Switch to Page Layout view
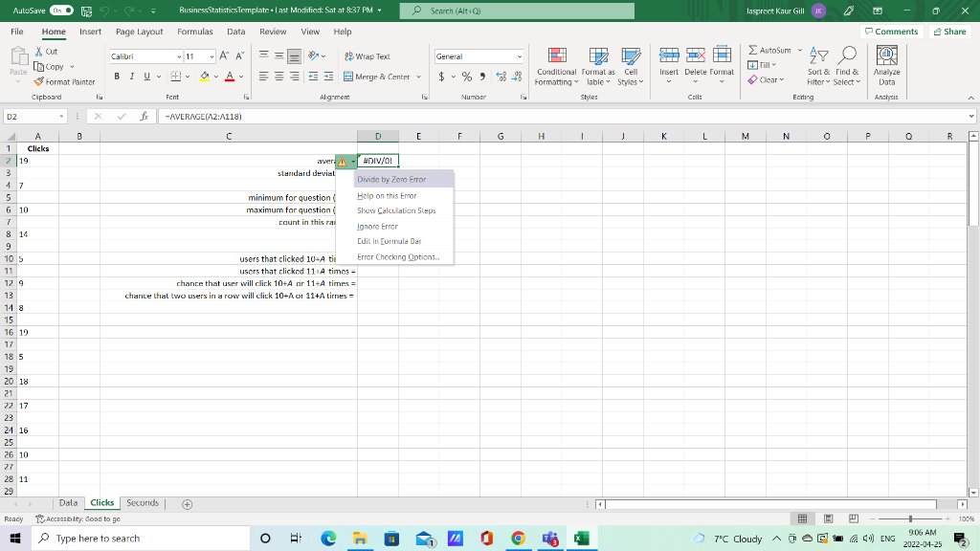 tap(828, 518)
